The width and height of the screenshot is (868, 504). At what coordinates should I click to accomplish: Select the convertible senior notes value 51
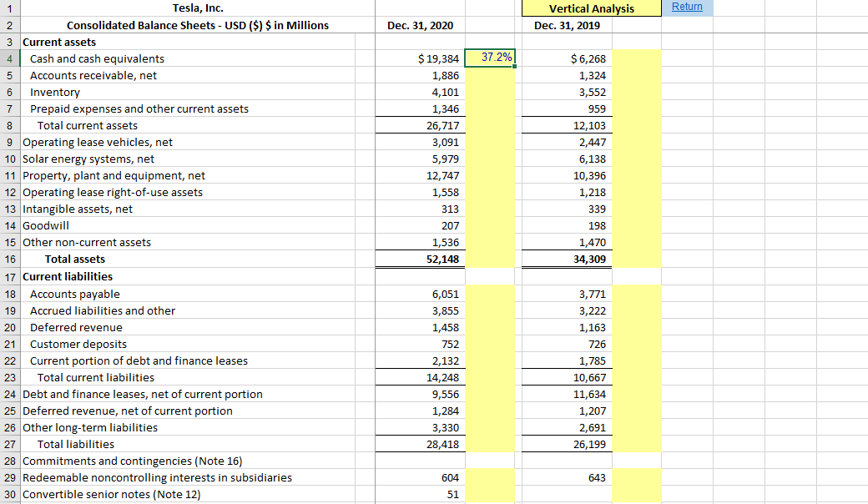point(420,495)
